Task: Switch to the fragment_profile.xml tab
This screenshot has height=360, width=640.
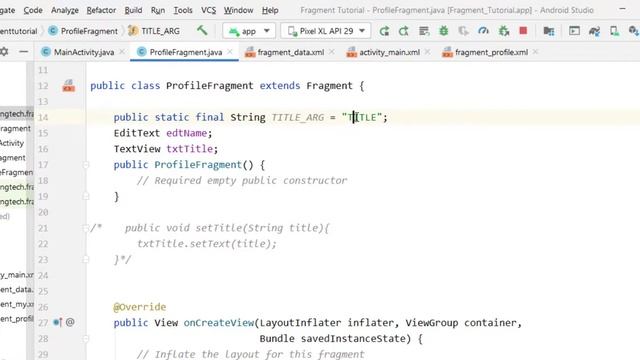Action: [x=491, y=52]
